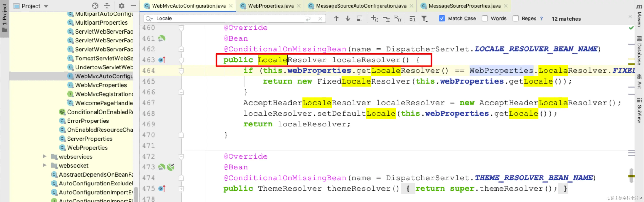The width and height of the screenshot is (644, 202).
Task: Close the WebProperties.java tab
Action: point(299,6)
